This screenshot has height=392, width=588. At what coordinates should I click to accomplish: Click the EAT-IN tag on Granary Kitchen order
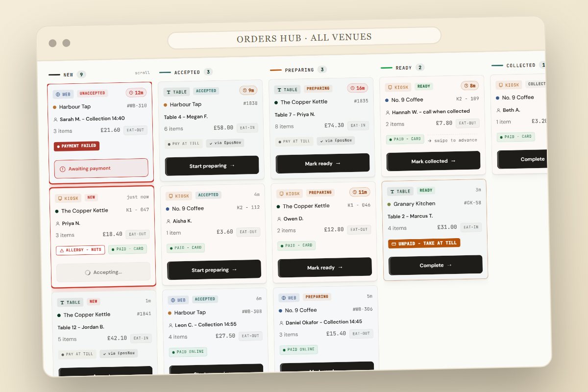pos(471,227)
